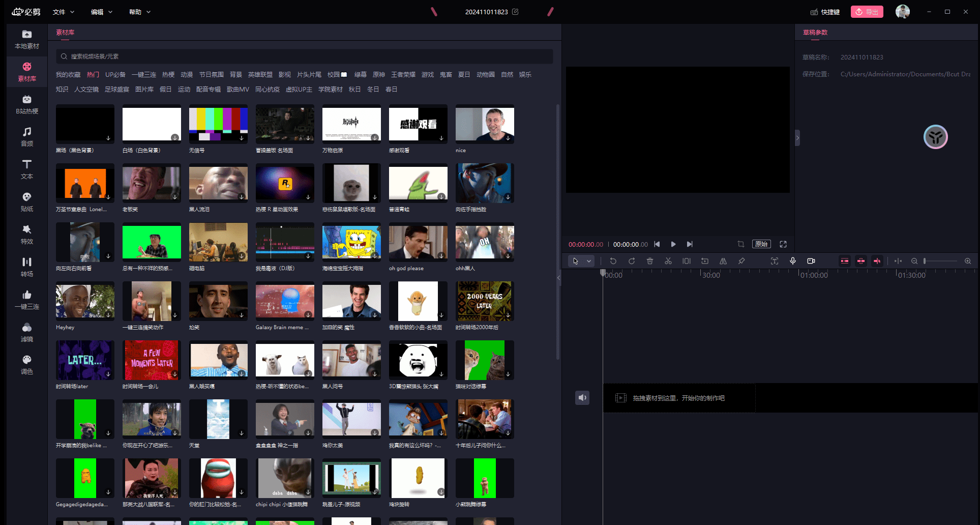Enter fullscreen preview mode
The image size is (980, 525).
pyautogui.click(x=783, y=244)
